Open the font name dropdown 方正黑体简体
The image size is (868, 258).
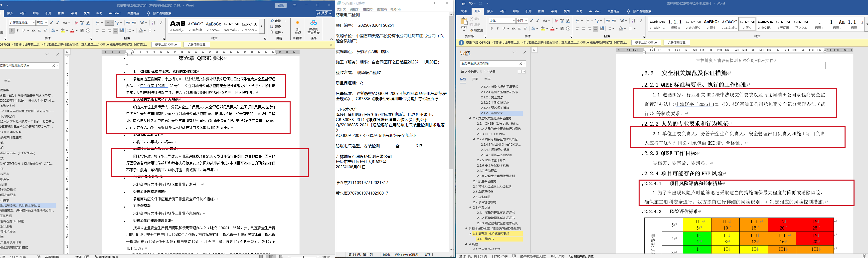34,23
